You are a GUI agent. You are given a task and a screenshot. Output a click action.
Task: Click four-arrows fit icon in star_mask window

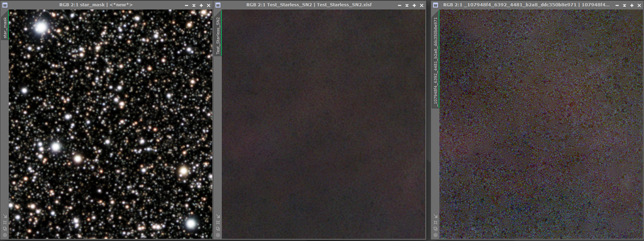(x=5, y=222)
